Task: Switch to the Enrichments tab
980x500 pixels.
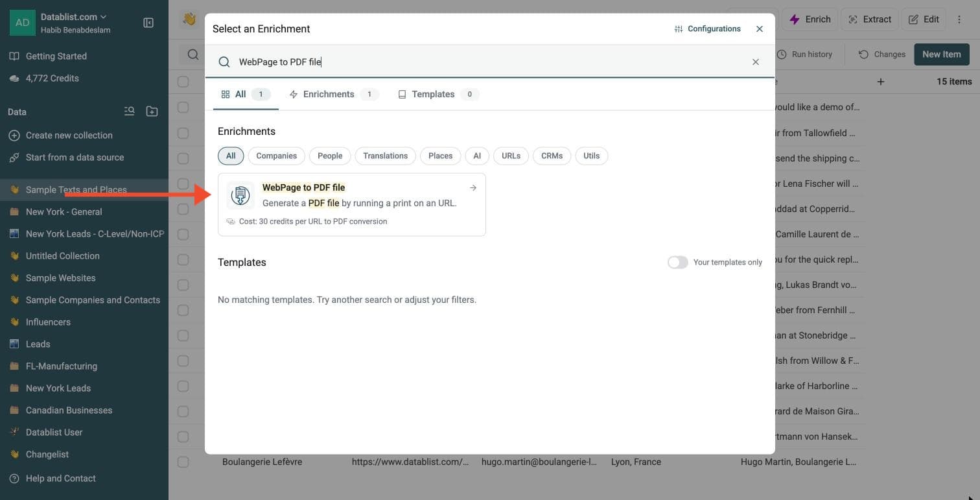Action: [334, 95]
